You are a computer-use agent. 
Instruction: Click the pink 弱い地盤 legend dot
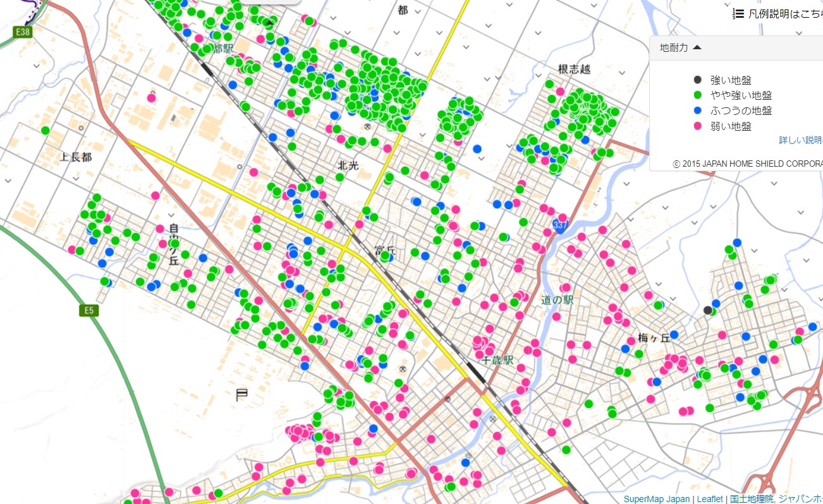tap(698, 126)
